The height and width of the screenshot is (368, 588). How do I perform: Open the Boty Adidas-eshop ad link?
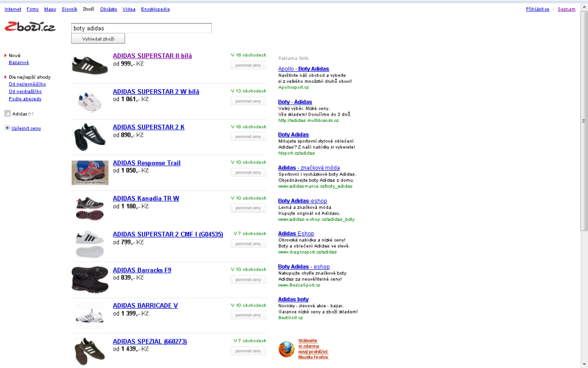302,201
